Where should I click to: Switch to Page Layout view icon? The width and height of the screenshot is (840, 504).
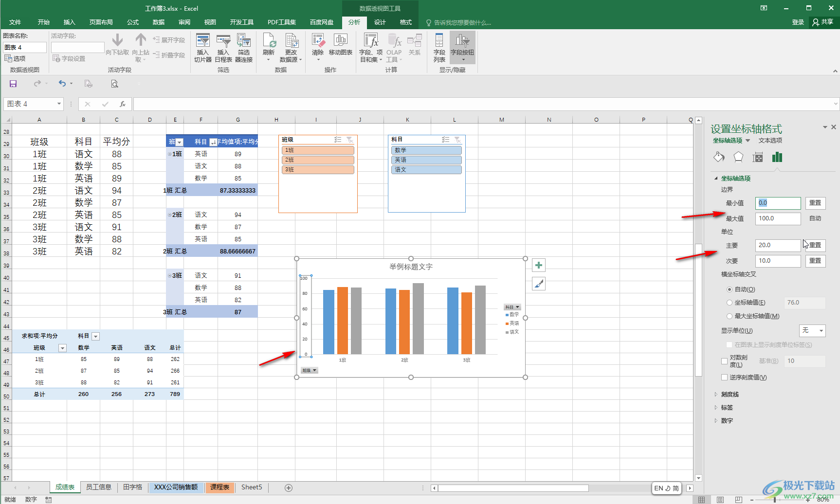[720, 500]
